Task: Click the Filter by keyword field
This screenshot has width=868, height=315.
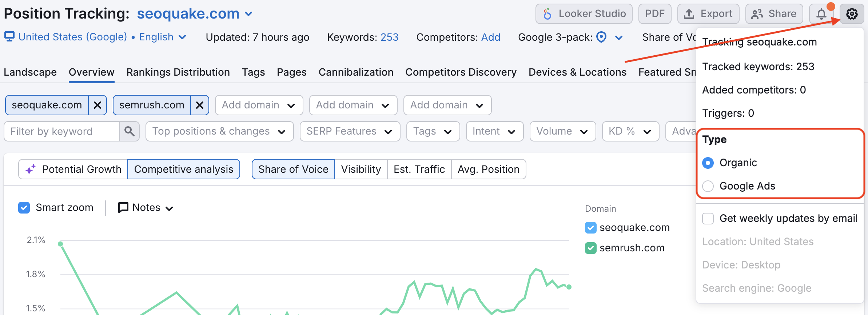Action: pos(62,131)
